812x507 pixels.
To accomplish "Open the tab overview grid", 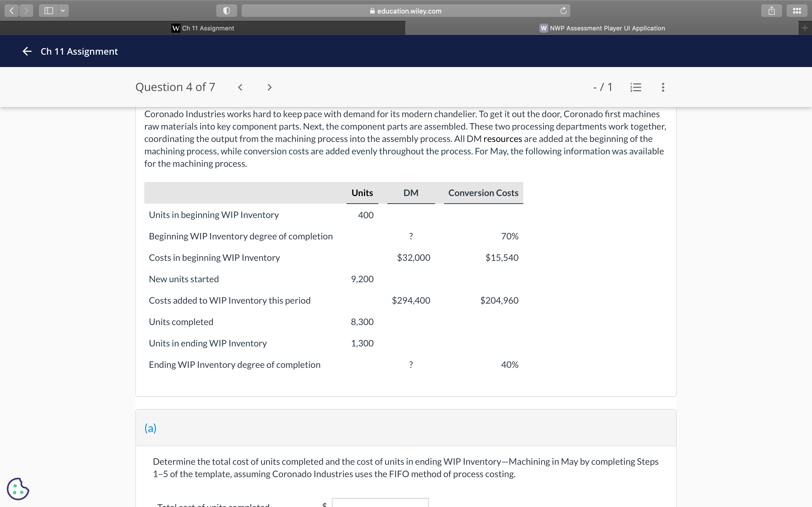I will (797, 10).
